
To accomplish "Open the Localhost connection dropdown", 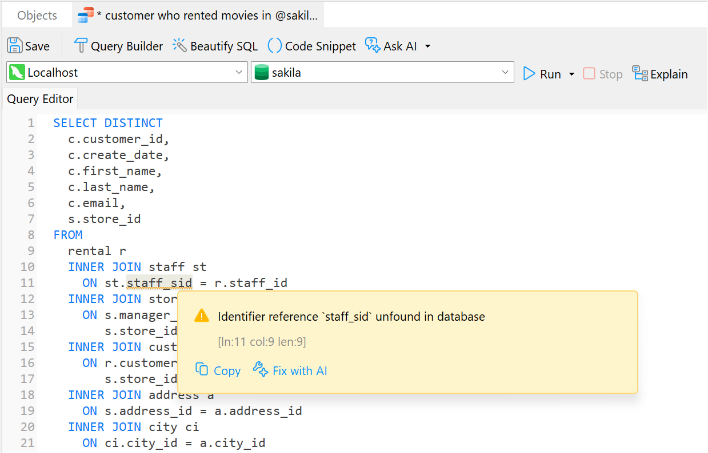I will 127,72.
